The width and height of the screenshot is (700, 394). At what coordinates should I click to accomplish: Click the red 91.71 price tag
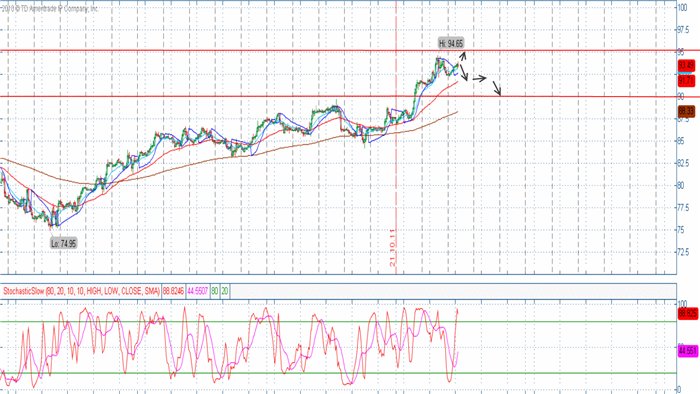point(687,81)
